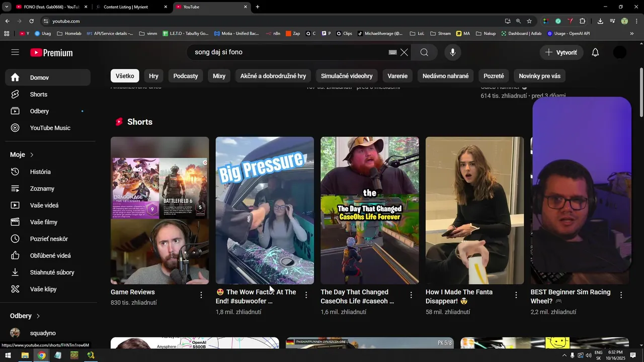Open options for the Fanta Disappear short
644x362 pixels.
pos(516,295)
